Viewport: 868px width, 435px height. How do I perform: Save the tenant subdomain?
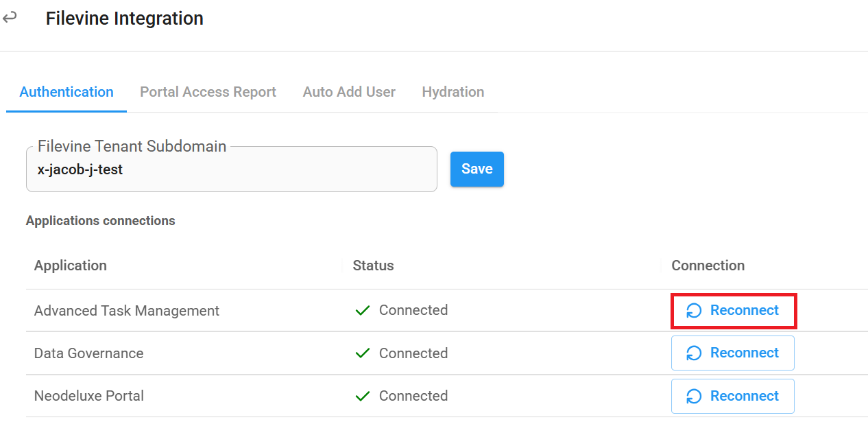pyautogui.click(x=477, y=169)
